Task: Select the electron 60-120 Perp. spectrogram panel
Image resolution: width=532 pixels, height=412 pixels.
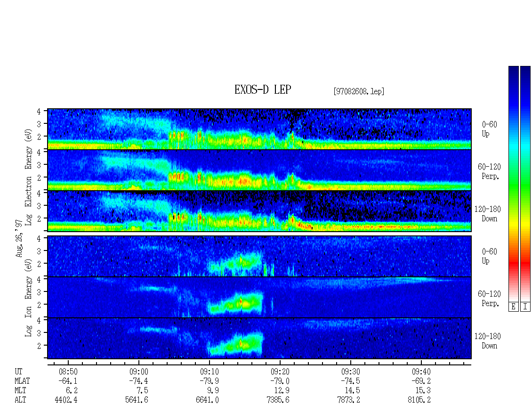Action: point(259,170)
